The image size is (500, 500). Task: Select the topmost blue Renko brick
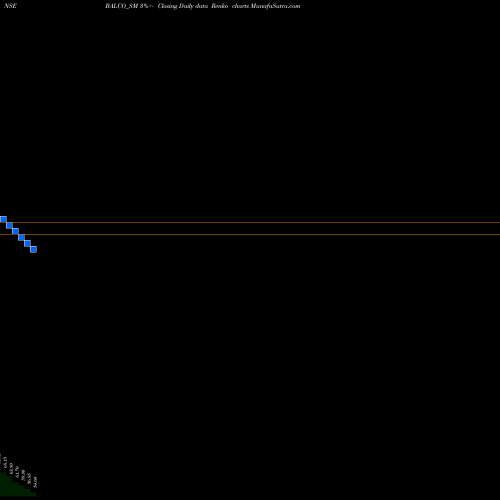pyautogui.click(x=3, y=219)
